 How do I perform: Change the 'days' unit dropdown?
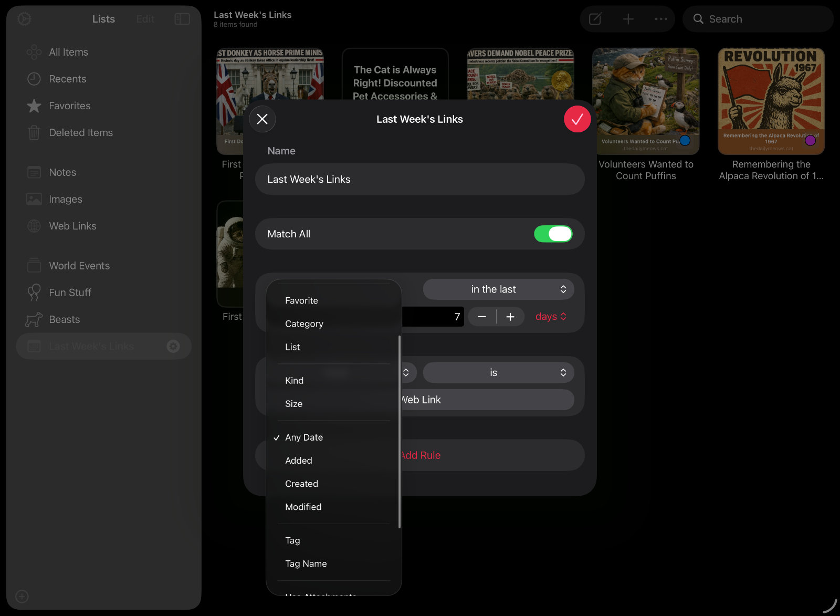(550, 316)
